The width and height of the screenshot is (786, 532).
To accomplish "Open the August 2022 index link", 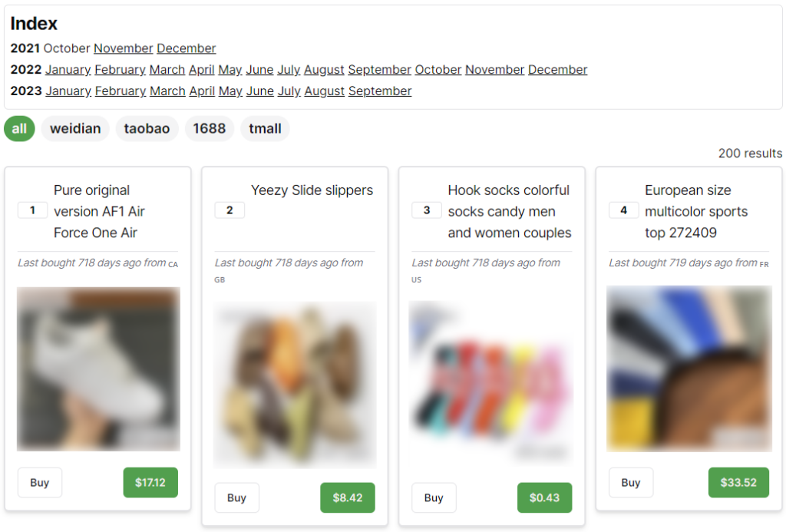I will (x=325, y=70).
